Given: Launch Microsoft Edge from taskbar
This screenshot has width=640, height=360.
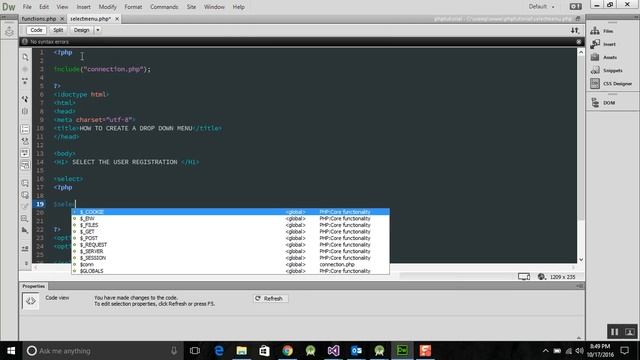Looking at the screenshot, I should pyautogui.click(x=219, y=351).
